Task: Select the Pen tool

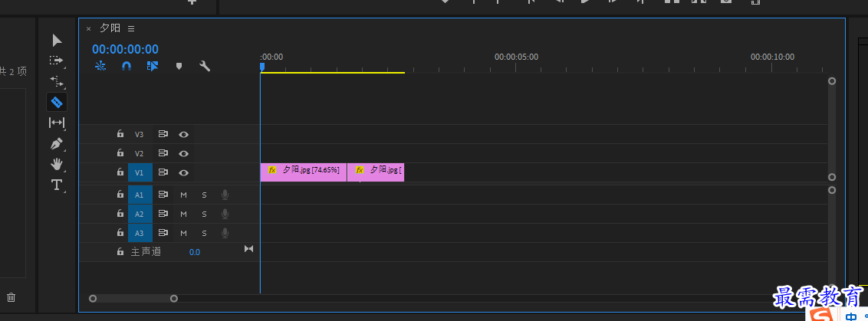Action: [57, 144]
